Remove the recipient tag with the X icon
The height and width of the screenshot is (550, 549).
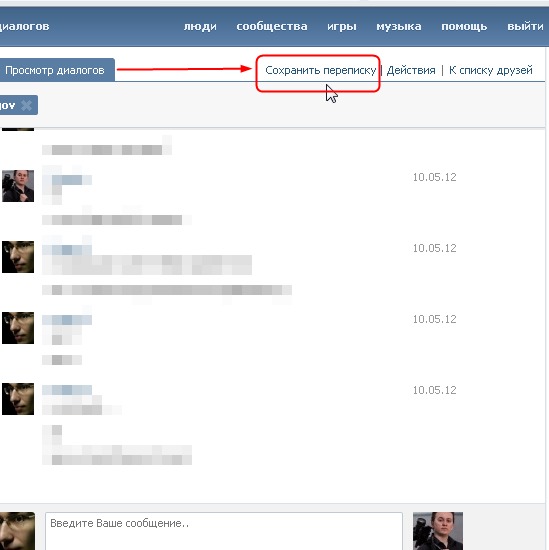tap(26, 105)
